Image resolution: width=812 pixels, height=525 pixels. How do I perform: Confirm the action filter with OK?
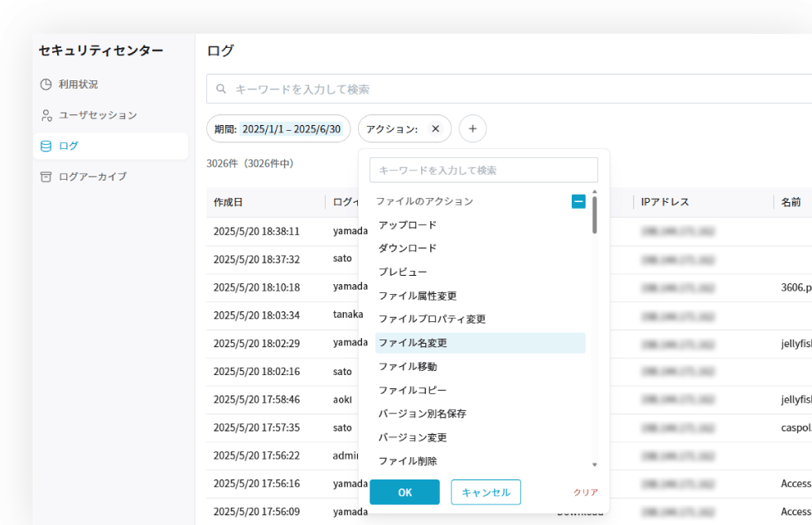[404, 492]
